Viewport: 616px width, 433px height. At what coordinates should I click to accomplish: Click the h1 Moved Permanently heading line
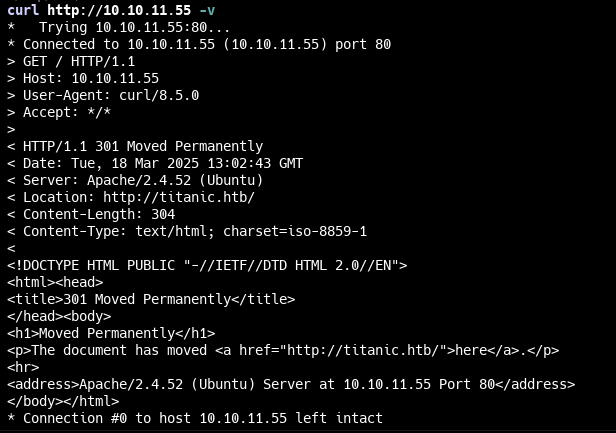coord(111,334)
